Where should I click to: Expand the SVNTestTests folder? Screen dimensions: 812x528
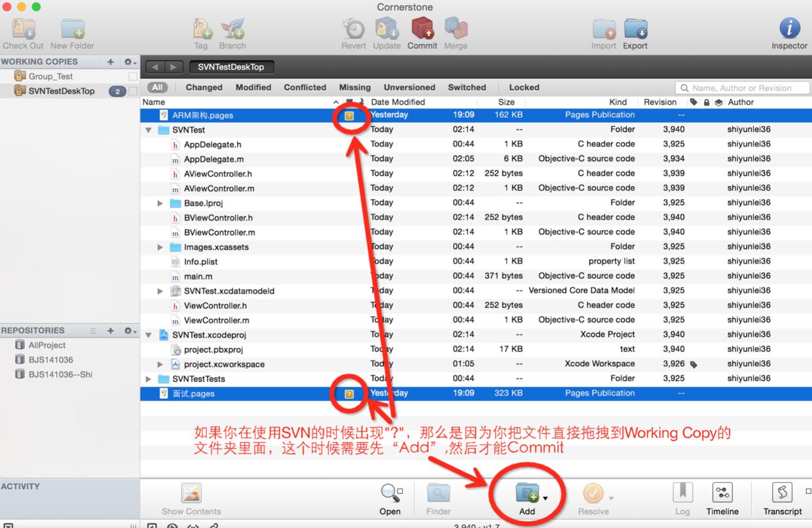149,379
